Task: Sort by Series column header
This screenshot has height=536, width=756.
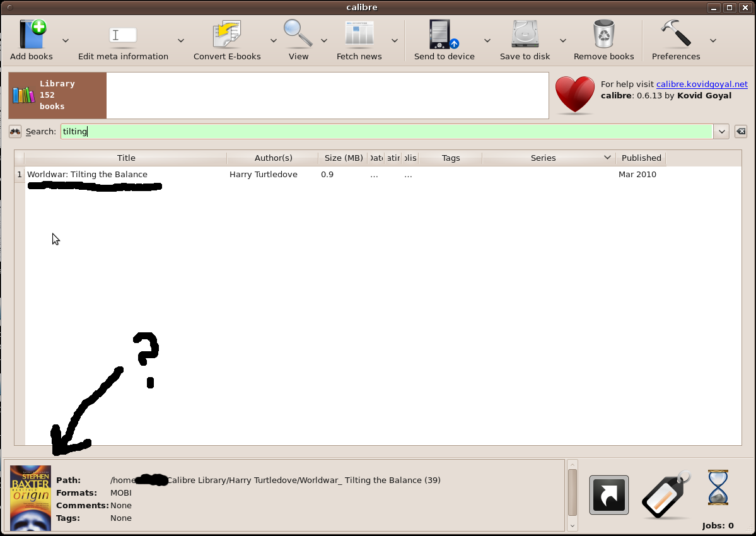Action: (x=549, y=158)
